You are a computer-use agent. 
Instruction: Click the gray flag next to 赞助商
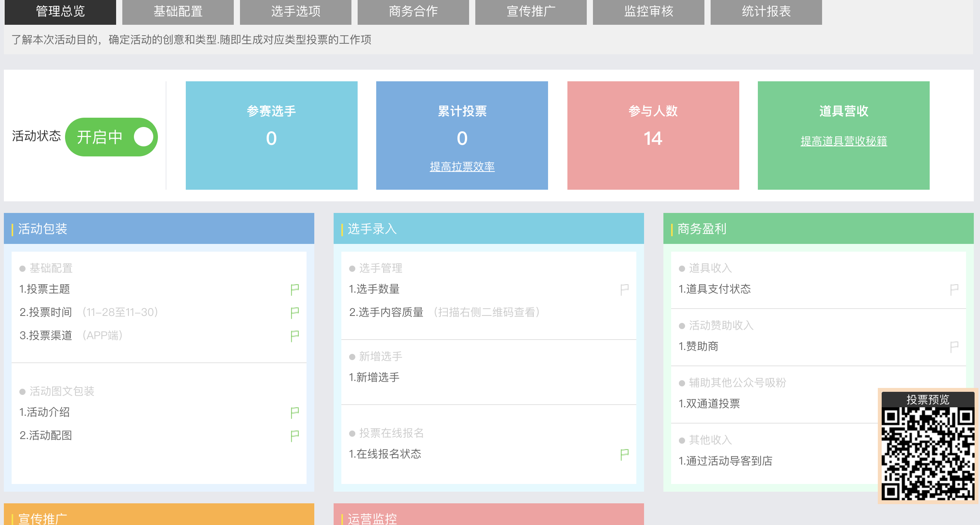click(954, 347)
